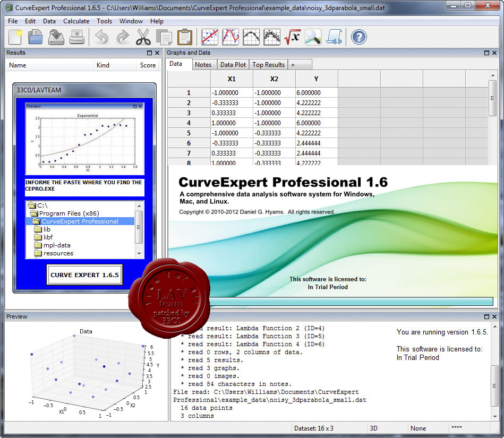Select the resources folder

pos(54,253)
